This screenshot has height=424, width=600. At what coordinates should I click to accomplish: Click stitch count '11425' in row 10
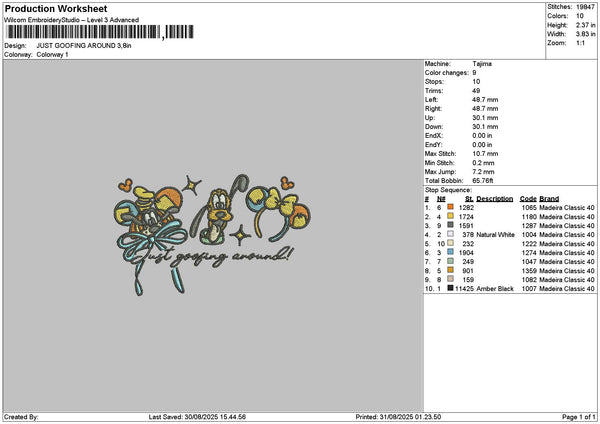tap(465, 289)
